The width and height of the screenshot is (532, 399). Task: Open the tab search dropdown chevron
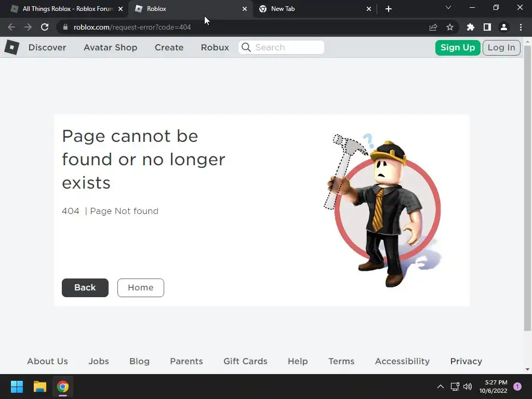click(448, 7)
